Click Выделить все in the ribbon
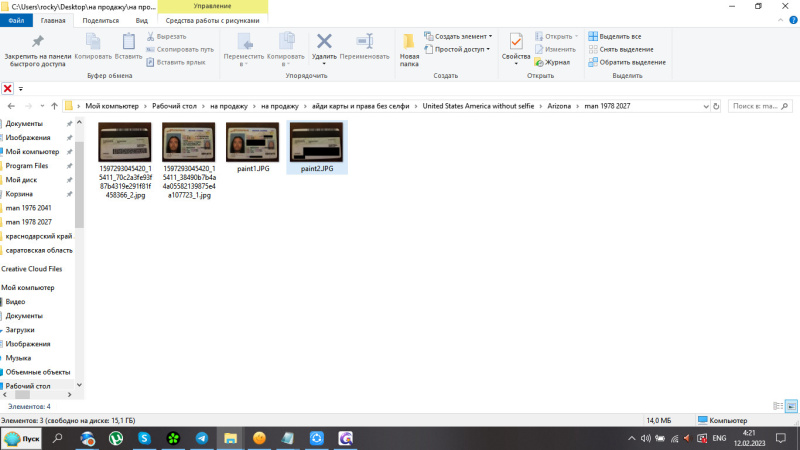The height and width of the screenshot is (450, 800). click(620, 36)
